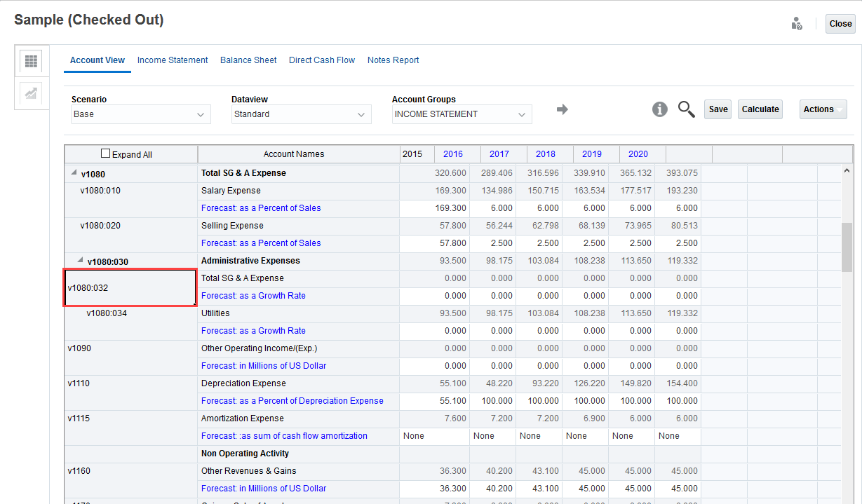862x504 pixels.
Task: Open the Account Groups dropdown
Action: tap(462, 114)
